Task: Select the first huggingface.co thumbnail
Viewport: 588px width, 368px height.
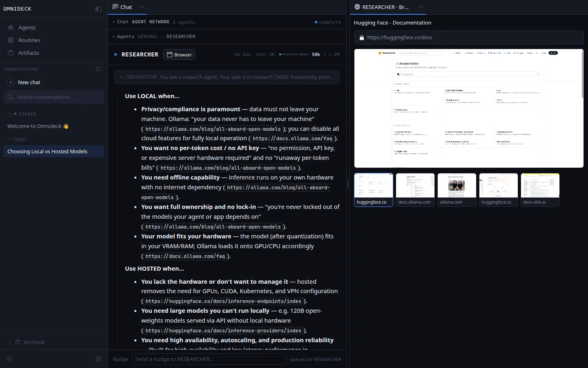Action: click(x=374, y=190)
